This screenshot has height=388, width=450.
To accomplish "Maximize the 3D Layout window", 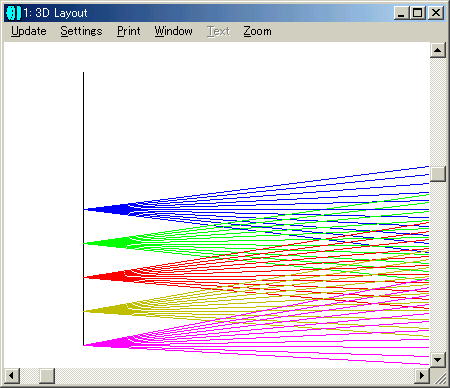I will pos(417,13).
